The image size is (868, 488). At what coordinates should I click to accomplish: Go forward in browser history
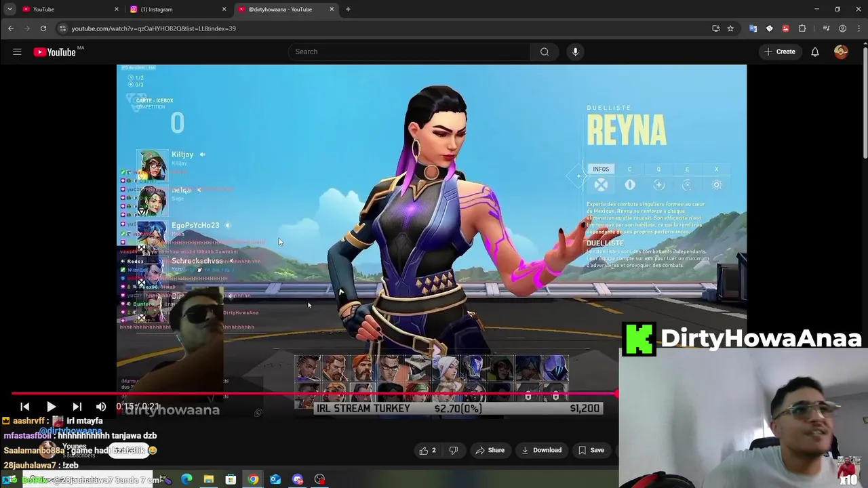(x=27, y=28)
